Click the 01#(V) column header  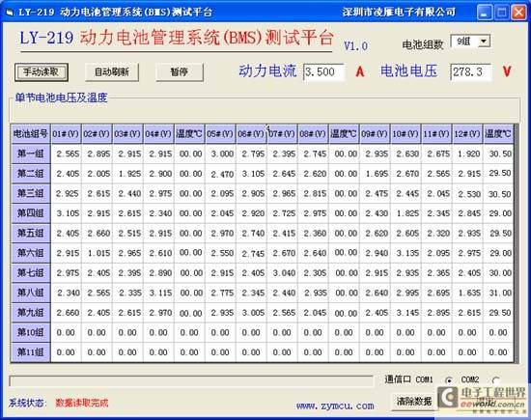click(x=66, y=134)
